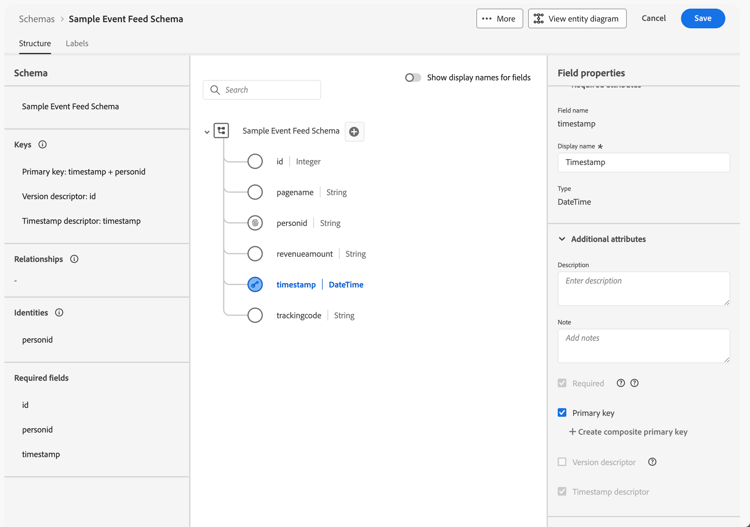The image size is (750, 527).
Task: Click the Identities info icon
Action: (x=59, y=313)
